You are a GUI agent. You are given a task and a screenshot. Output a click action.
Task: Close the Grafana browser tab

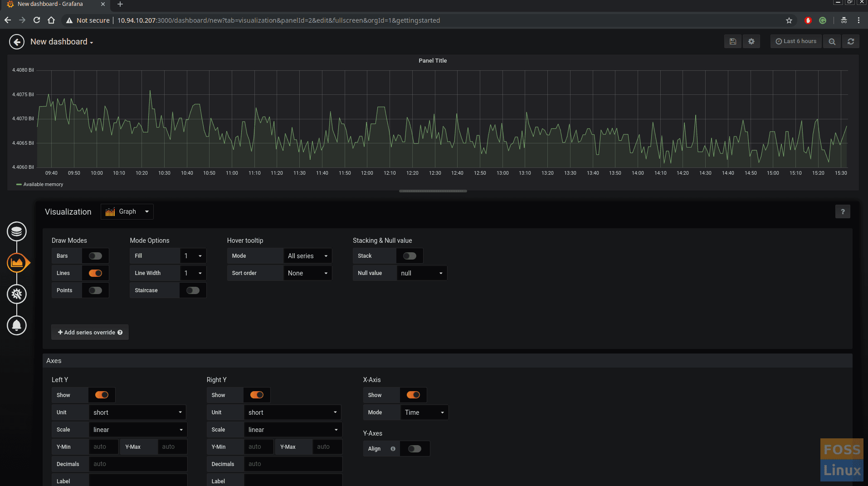(x=102, y=4)
